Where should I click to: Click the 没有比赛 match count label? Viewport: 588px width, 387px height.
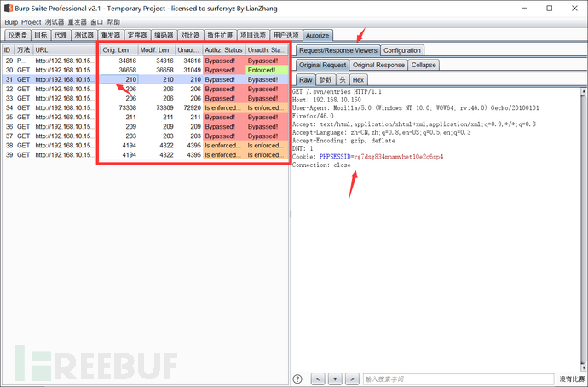coord(572,379)
